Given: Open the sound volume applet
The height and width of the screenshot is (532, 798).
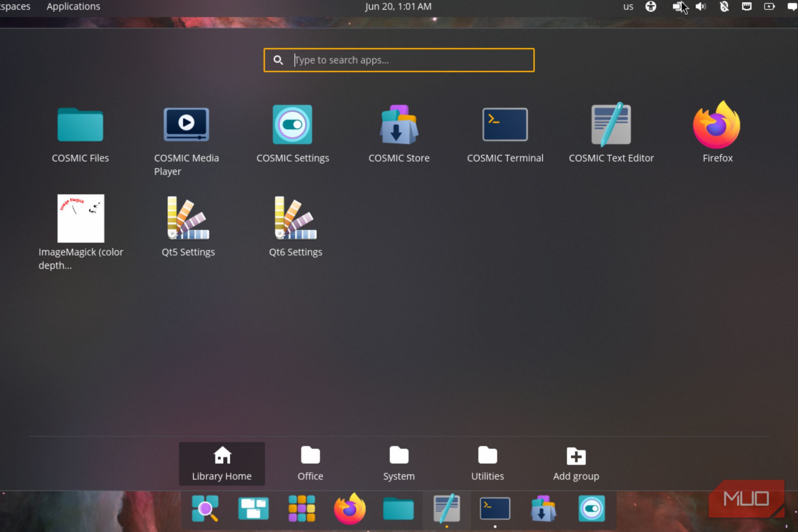Looking at the screenshot, I should click(x=701, y=6).
